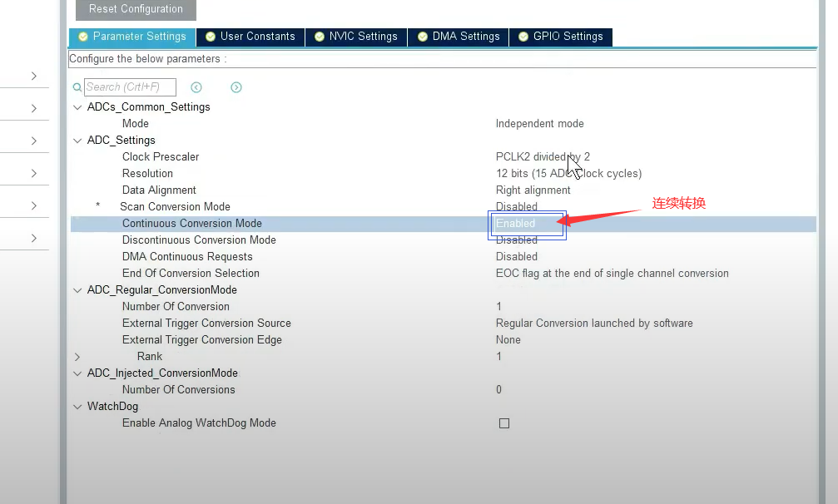Click the Number Of Conversion value 1
This screenshot has height=504, width=838.
tap(498, 307)
